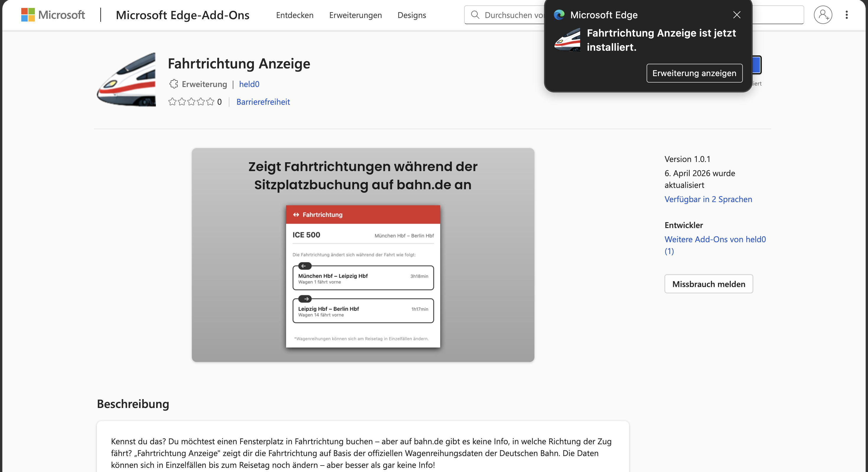
Task: Click the five-star rating row
Action: click(191, 102)
